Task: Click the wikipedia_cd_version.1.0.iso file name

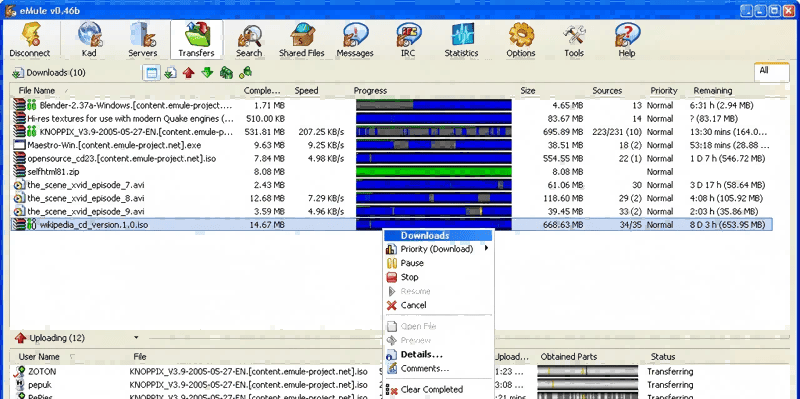Action: tap(94, 225)
